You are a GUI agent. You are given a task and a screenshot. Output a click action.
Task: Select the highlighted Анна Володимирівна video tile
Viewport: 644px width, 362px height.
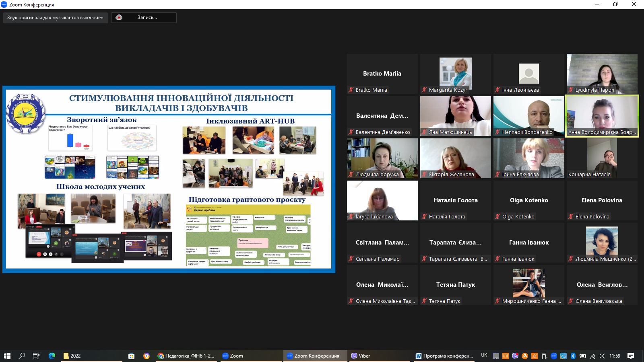(602, 116)
